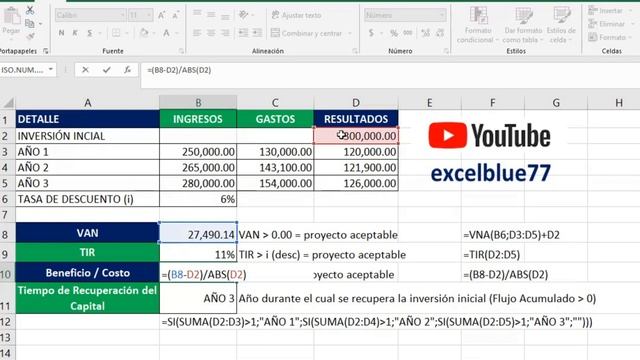Click the Copy icon in Portapapeles

[29, 23]
